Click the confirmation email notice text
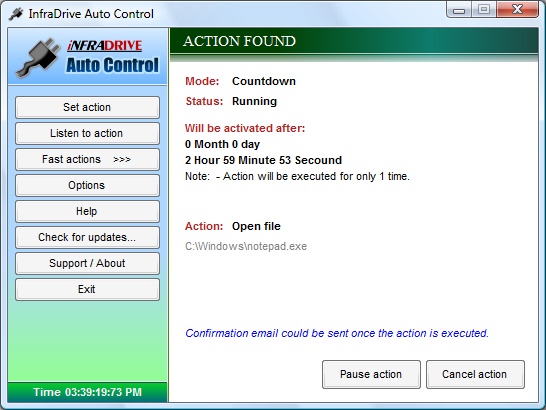Screen dimensions: 546x410 (337, 333)
